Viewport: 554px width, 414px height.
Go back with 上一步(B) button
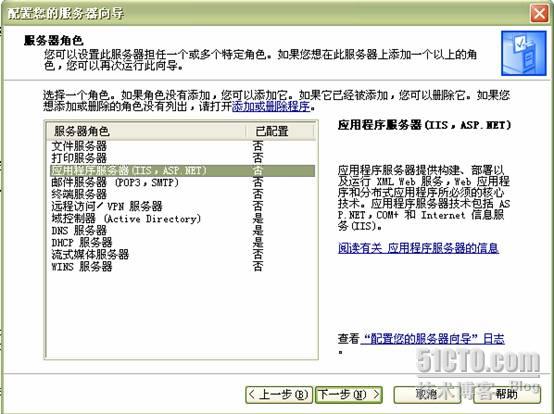pyautogui.click(x=279, y=395)
